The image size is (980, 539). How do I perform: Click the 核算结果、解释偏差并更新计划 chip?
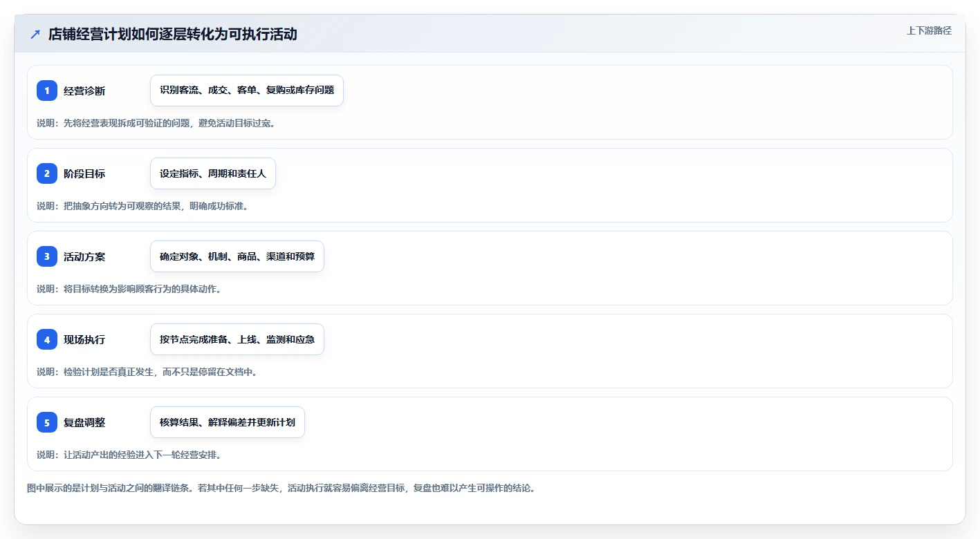[228, 422]
